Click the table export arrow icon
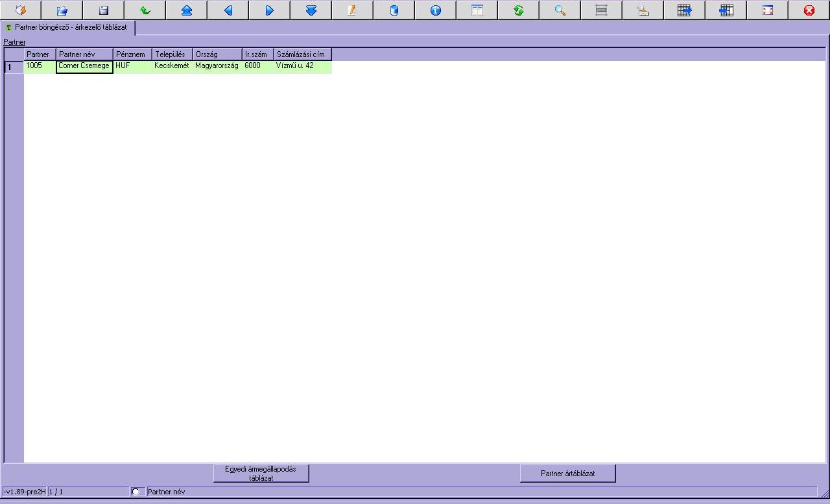The height and width of the screenshot is (504, 830). pyautogui.click(x=685, y=10)
